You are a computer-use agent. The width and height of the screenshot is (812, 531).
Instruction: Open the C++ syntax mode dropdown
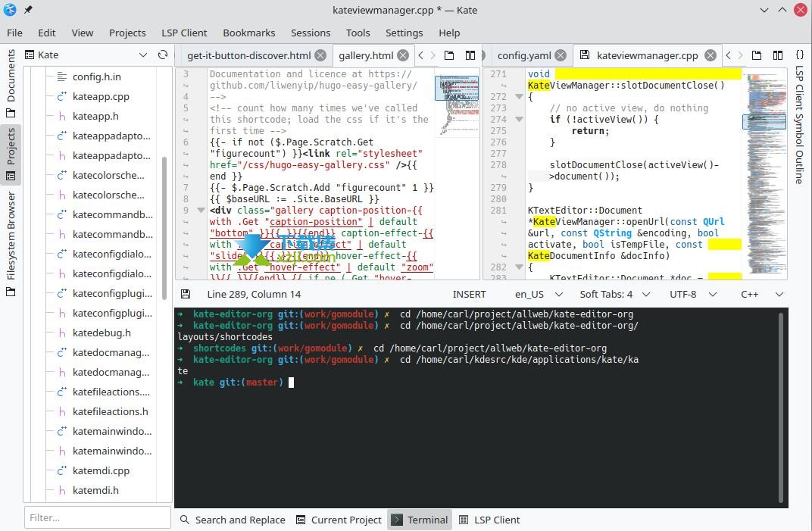[762, 294]
